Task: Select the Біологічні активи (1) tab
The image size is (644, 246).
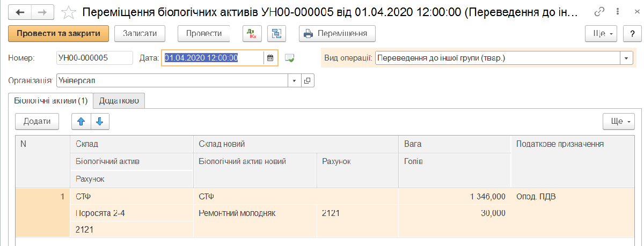Action: tap(51, 100)
